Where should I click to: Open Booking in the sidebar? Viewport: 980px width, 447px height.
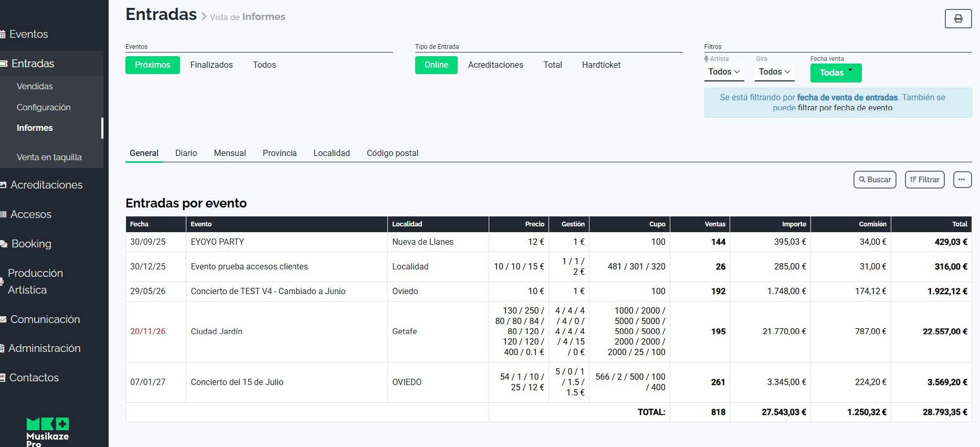(x=31, y=244)
